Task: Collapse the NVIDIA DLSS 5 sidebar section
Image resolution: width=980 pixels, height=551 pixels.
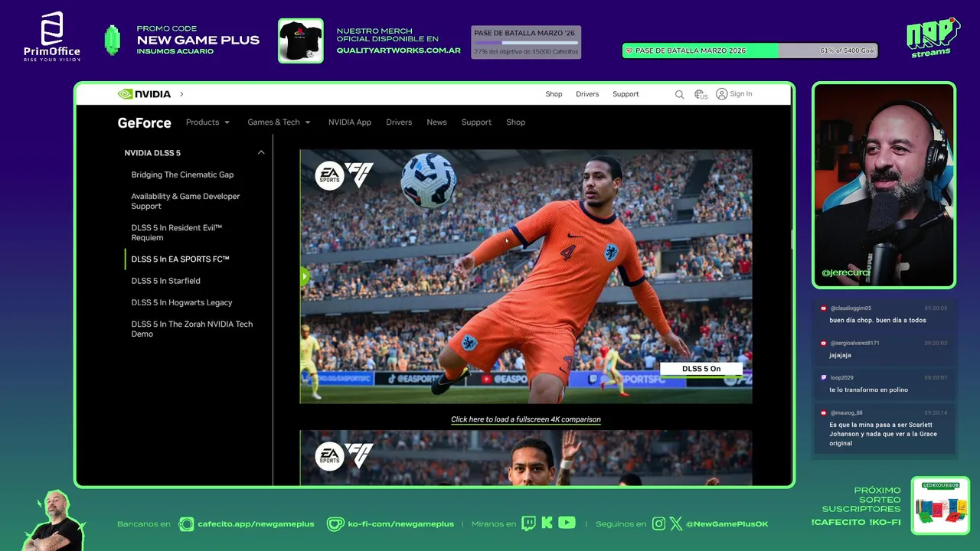Action: point(261,152)
